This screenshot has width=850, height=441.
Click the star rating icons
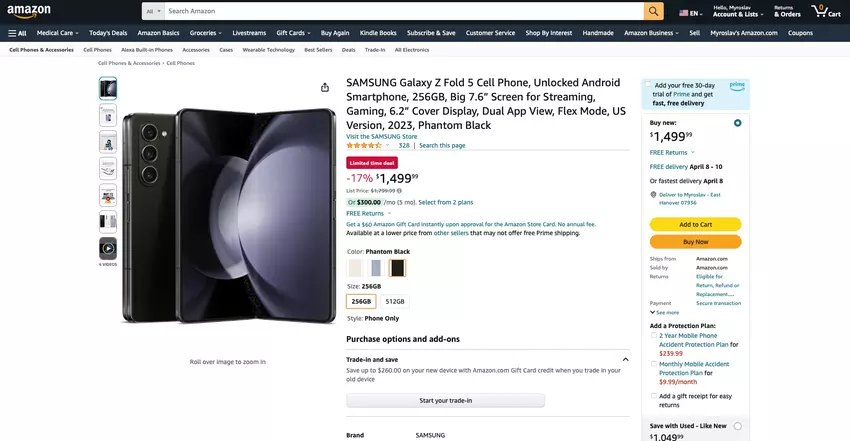(364, 145)
